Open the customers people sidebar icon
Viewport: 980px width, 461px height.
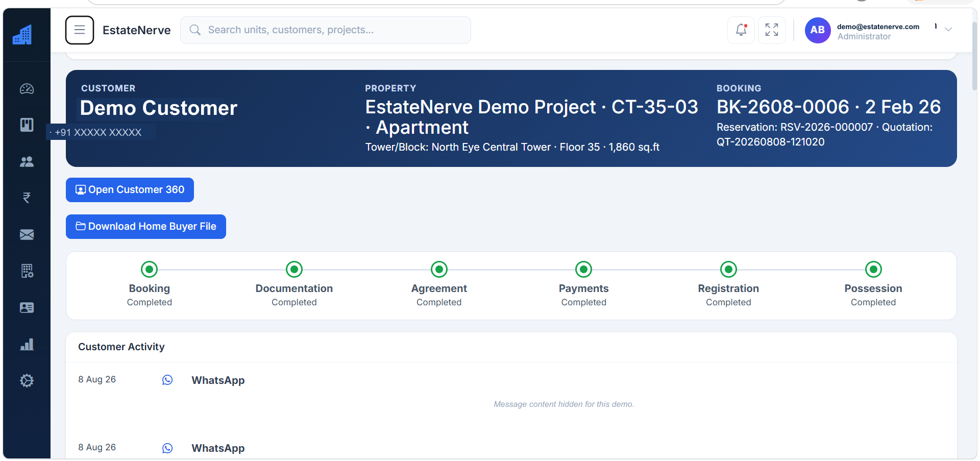27,162
